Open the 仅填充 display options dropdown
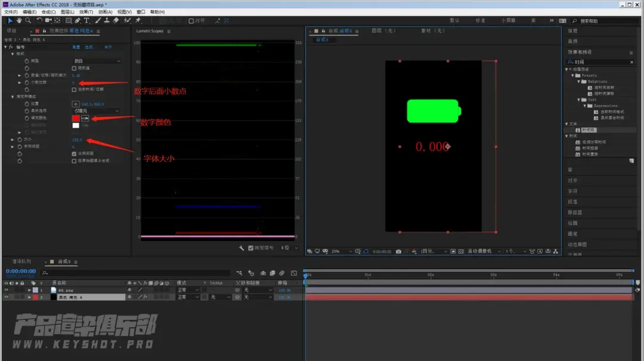This screenshot has width=644, height=361. point(96,111)
